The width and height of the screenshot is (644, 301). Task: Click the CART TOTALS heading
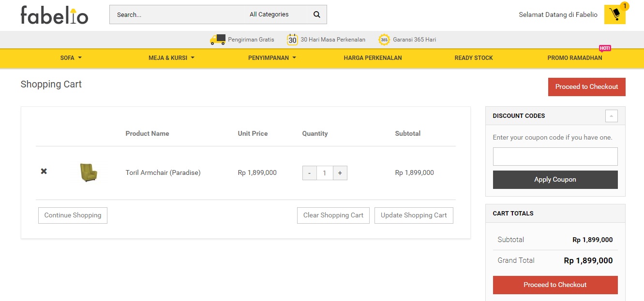tap(513, 214)
